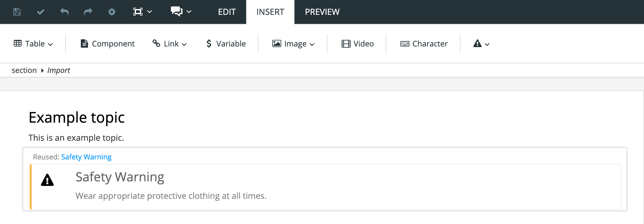Click the toolbar warning triangle icon

pyautogui.click(x=477, y=43)
